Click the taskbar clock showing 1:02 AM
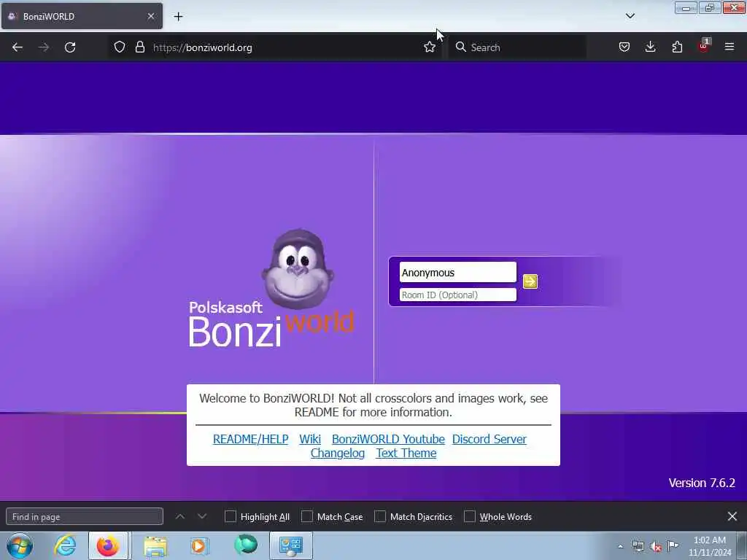This screenshot has height=560, width=747. click(x=710, y=546)
